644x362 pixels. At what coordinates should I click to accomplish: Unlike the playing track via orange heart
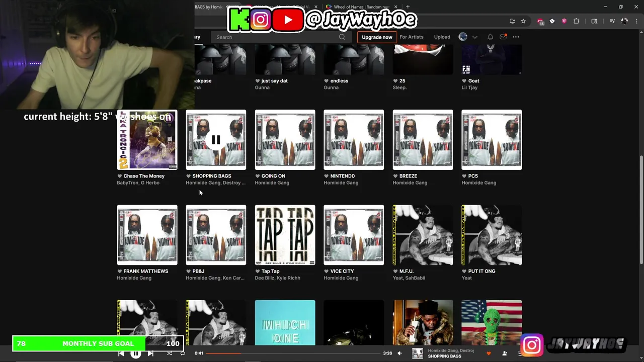click(488, 353)
